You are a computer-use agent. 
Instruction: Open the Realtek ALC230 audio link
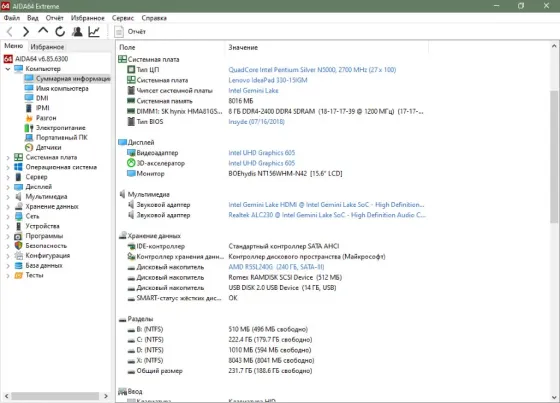[327, 215]
